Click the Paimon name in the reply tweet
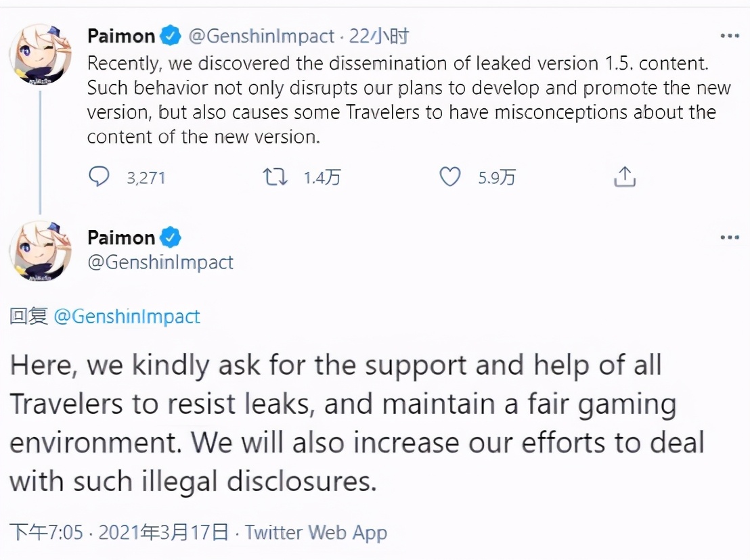750x560 pixels. coord(121,237)
